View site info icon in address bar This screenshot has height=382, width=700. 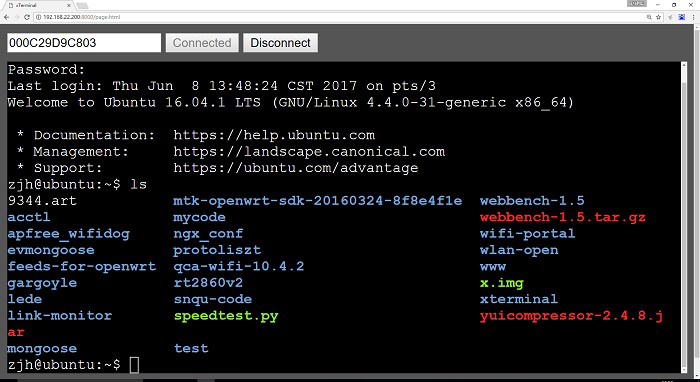(38, 17)
